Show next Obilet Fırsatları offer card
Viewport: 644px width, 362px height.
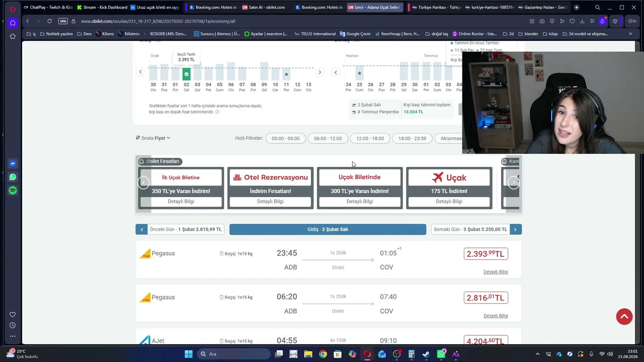514,183
